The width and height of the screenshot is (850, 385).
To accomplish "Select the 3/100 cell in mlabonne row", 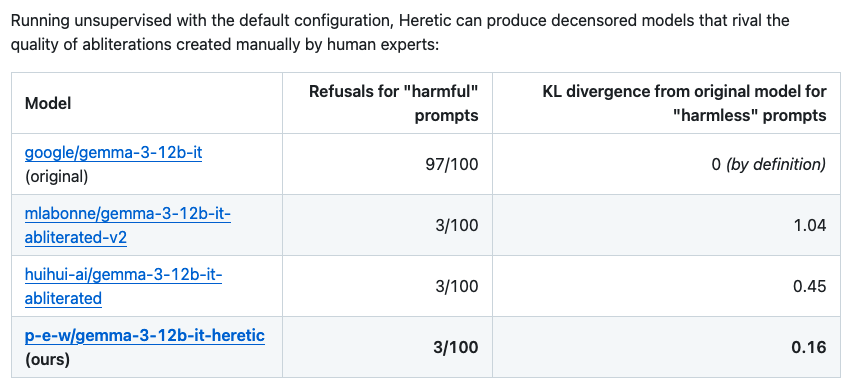I will point(456,225).
